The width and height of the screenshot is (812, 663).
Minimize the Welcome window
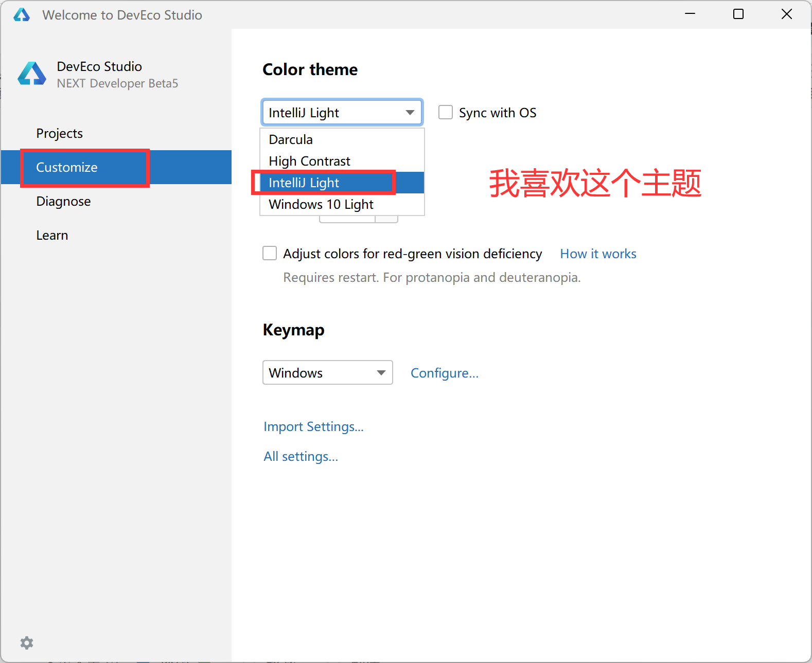click(690, 14)
